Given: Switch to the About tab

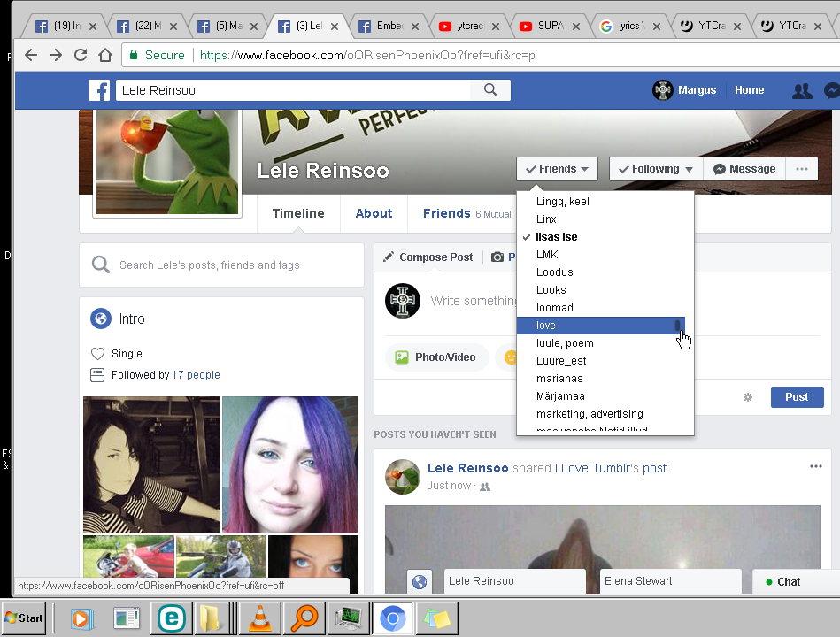Looking at the screenshot, I should coord(374,213).
